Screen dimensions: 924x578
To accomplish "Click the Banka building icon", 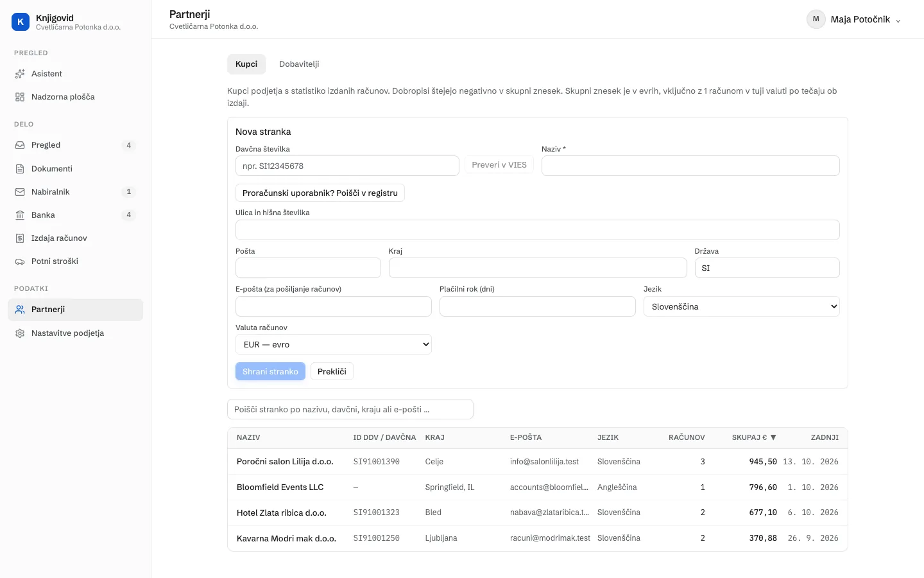I will click(20, 215).
